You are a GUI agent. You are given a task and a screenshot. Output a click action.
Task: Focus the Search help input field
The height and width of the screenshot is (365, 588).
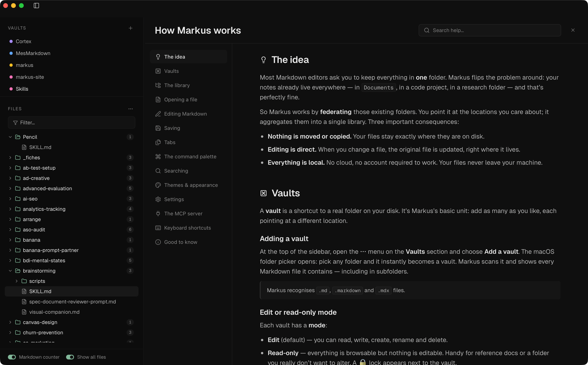click(x=489, y=30)
